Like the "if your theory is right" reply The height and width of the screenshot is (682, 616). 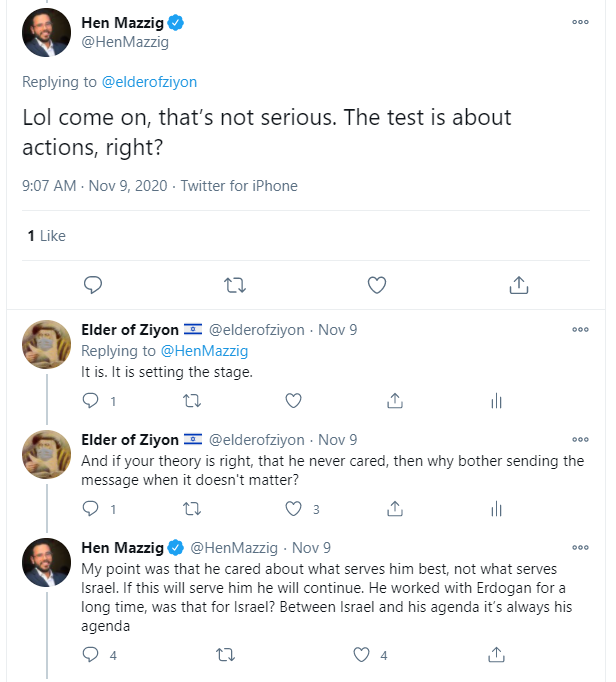(x=293, y=509)
